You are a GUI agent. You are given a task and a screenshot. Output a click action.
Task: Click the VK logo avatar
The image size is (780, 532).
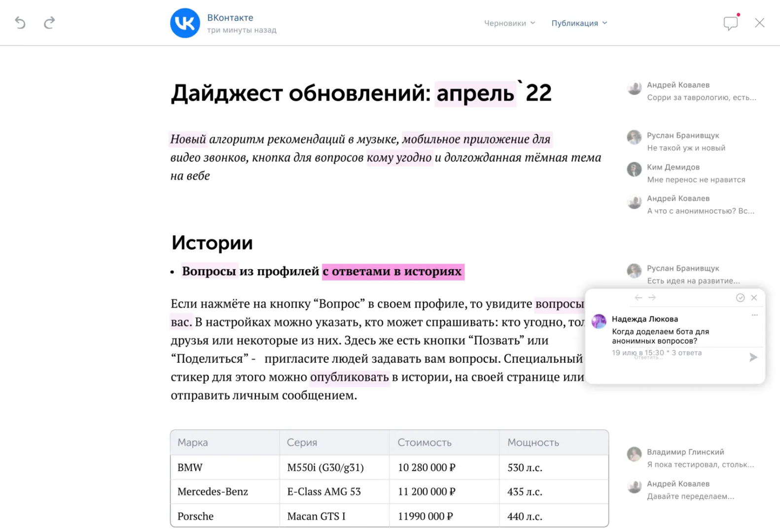point(185,23)
